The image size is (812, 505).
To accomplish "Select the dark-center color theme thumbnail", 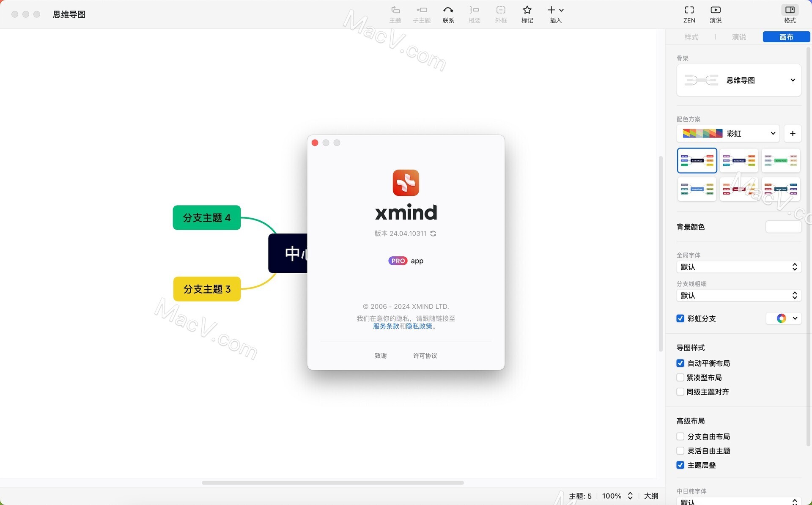I will coord(697,161).
